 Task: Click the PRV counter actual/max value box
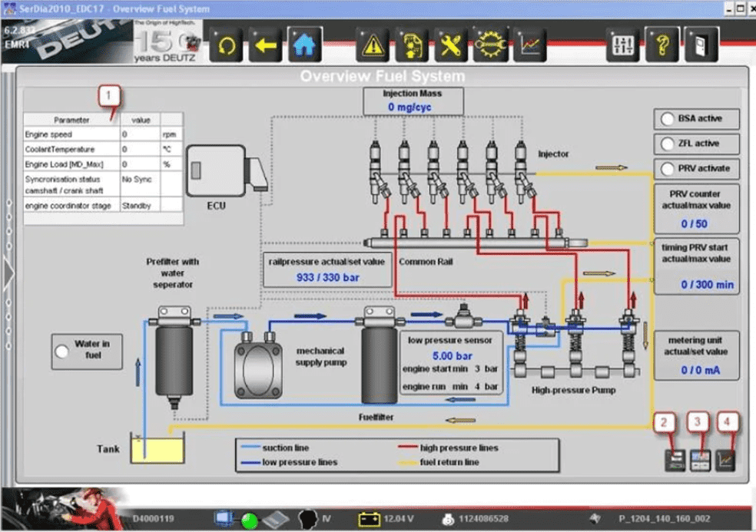(696, 208)
